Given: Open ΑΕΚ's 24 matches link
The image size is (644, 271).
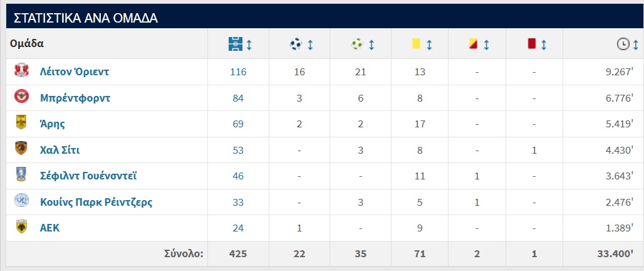Looking at the screenshot, I should [238, 228].
